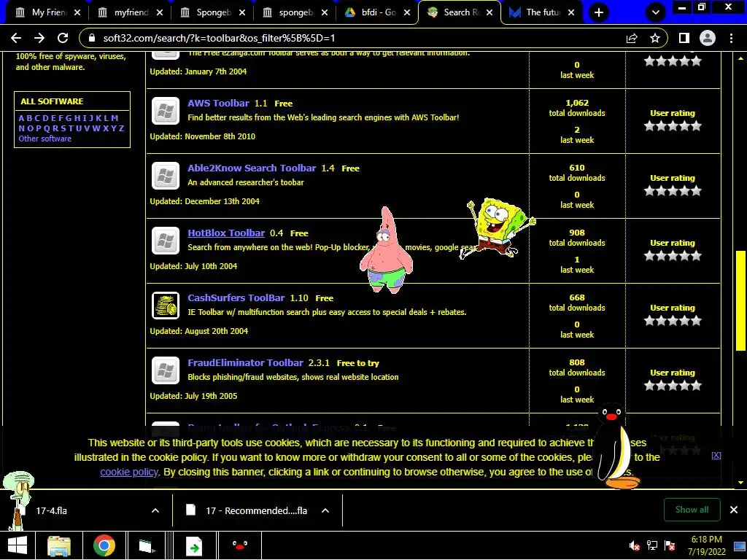Go back to the previous page
The image size is (747, 560).
[16, 38]
